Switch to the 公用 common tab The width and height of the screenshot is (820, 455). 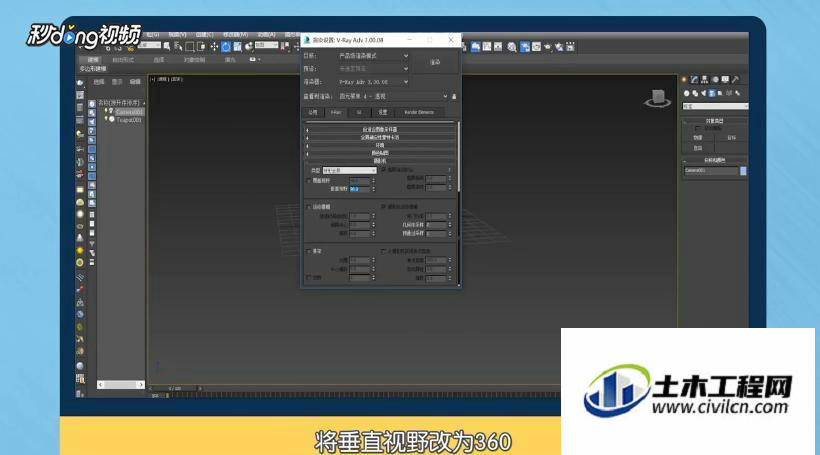[313, 112]
